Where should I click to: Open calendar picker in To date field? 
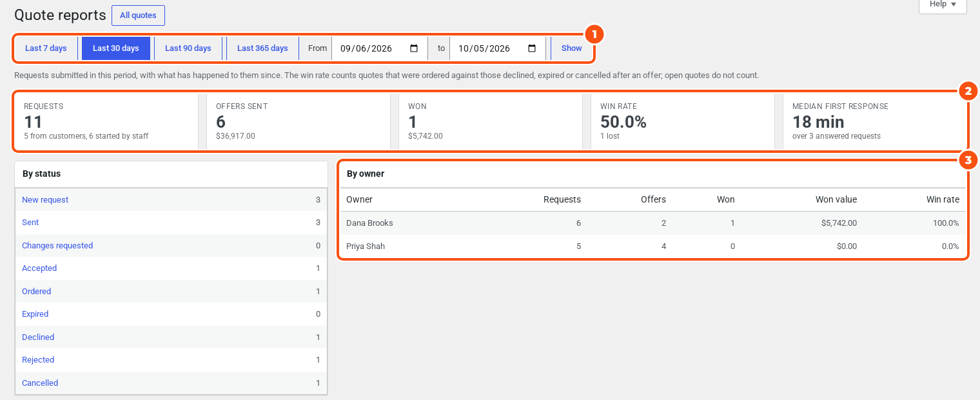(x=532, y=48)
